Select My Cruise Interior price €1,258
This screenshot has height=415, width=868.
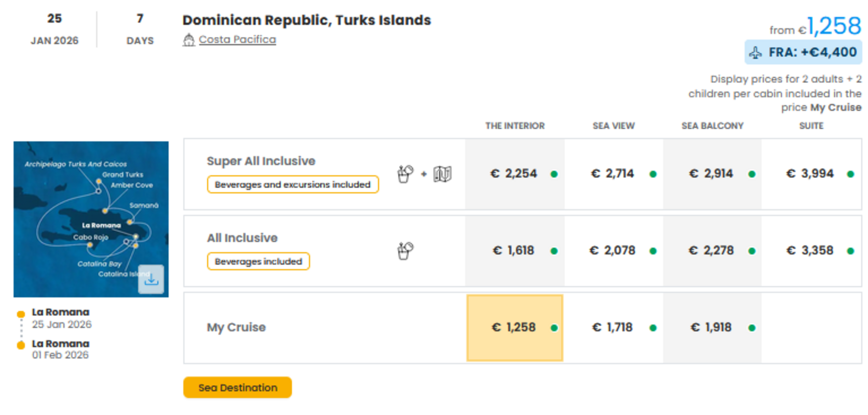(514, 327)
